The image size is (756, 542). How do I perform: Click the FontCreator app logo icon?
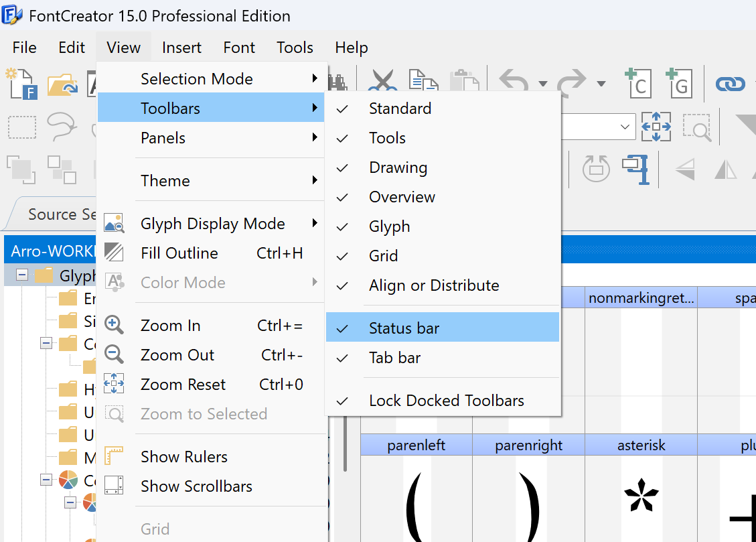pyautogui.click(x=11, y=15)
